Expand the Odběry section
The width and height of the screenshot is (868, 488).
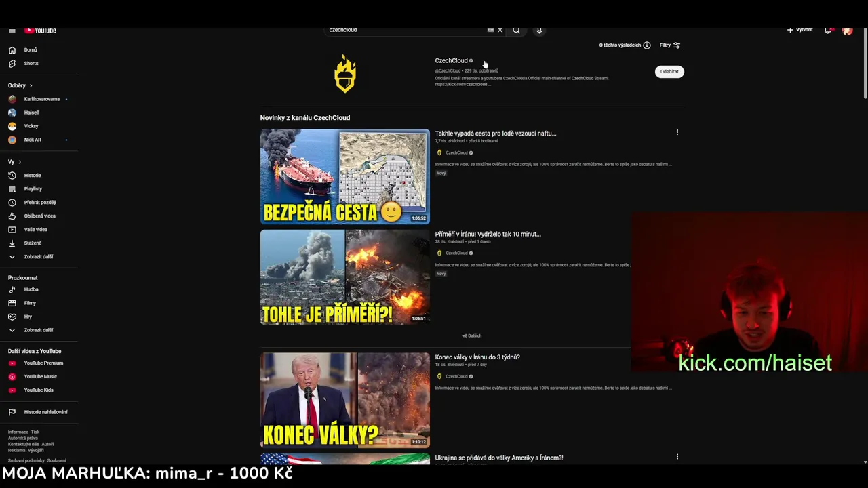[x=20, y=85]
